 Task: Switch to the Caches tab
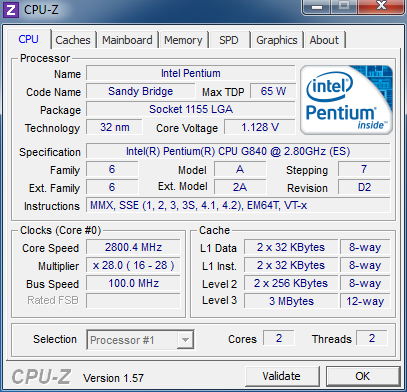coord(73,40)
